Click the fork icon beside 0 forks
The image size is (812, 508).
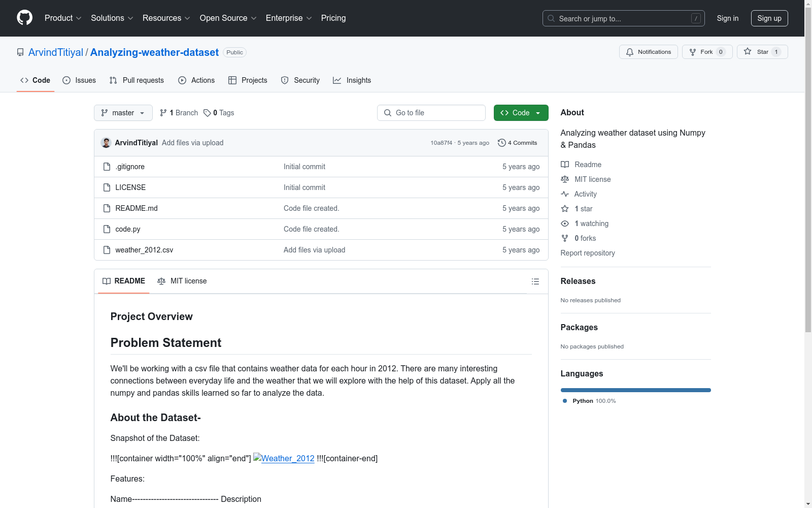[x=565, y=238]
